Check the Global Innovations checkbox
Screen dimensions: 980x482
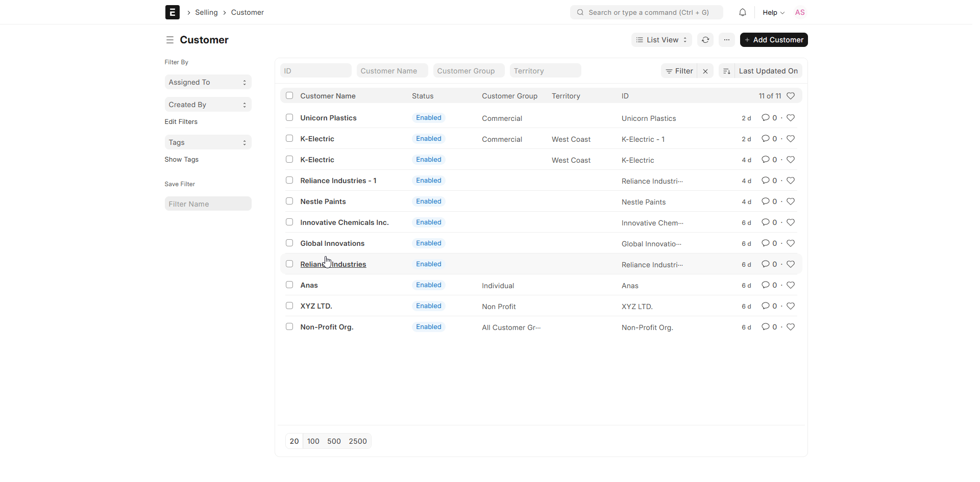[289, 243]
